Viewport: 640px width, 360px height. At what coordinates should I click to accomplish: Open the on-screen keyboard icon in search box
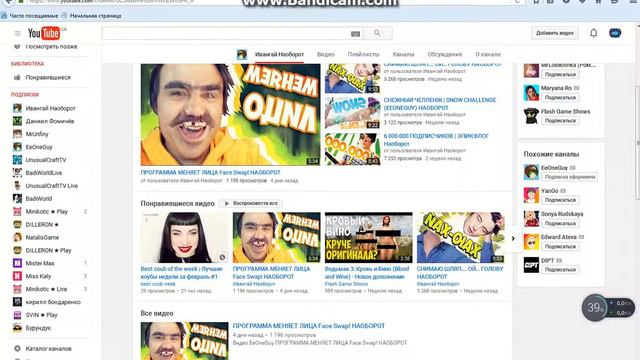355,34
